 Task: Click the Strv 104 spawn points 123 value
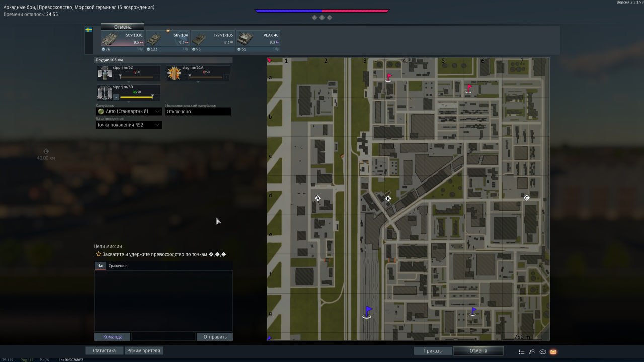point(152,49)
